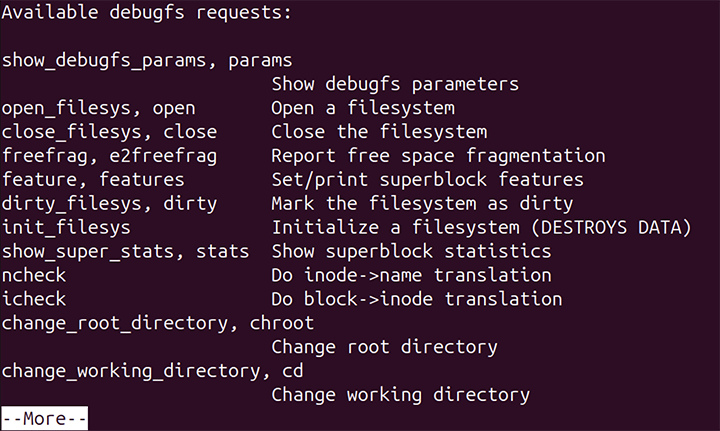Screen dimensions: 720x431
Task: Click the "--More--" pager prompt
Action: (45, 419)
